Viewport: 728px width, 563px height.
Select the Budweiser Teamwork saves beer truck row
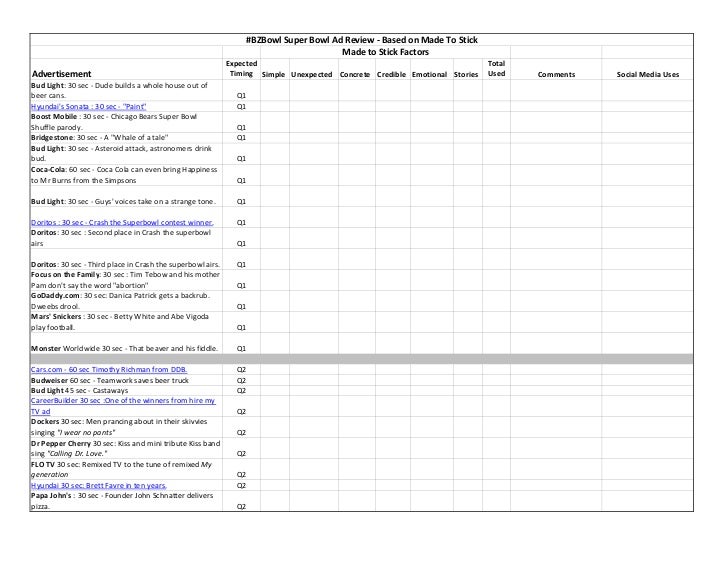[362, 381]
